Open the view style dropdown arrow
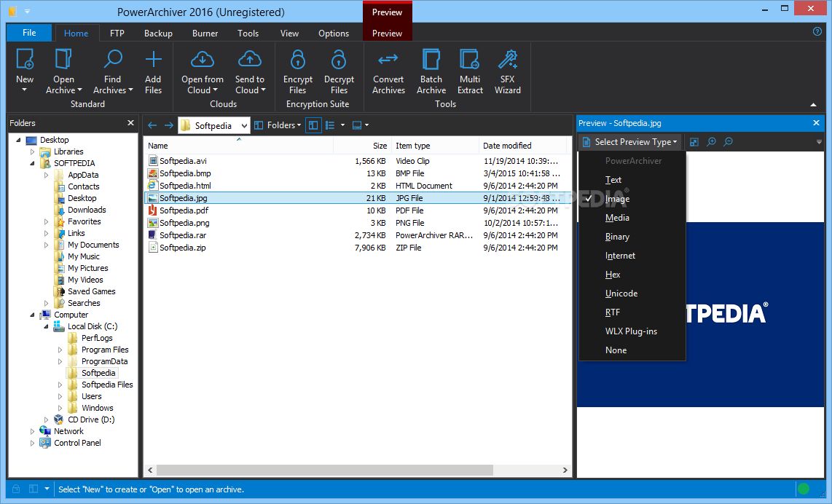Viewport: 832px width, 504px height. (x=342, y=125)
